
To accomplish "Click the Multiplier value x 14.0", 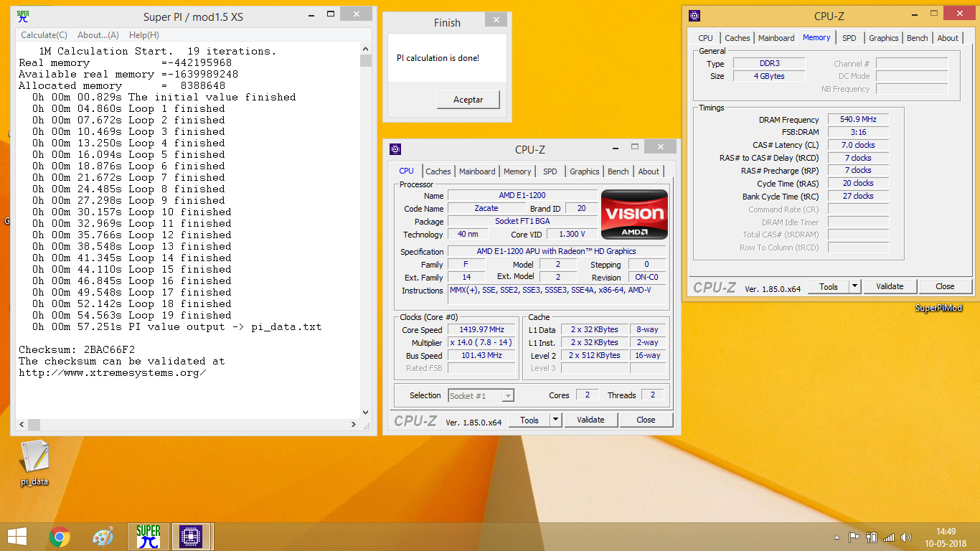I will [x=481, y=342].
